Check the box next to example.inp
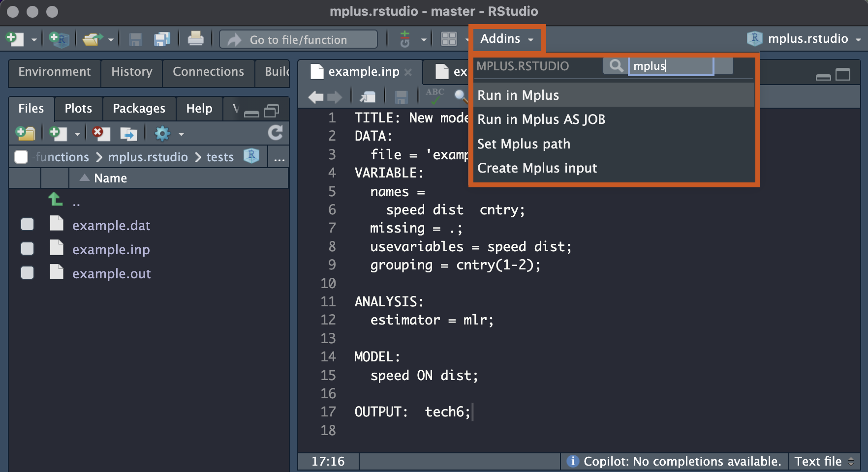Image resolution: width=868 pixels, height=472 pixels. (28, 249)
